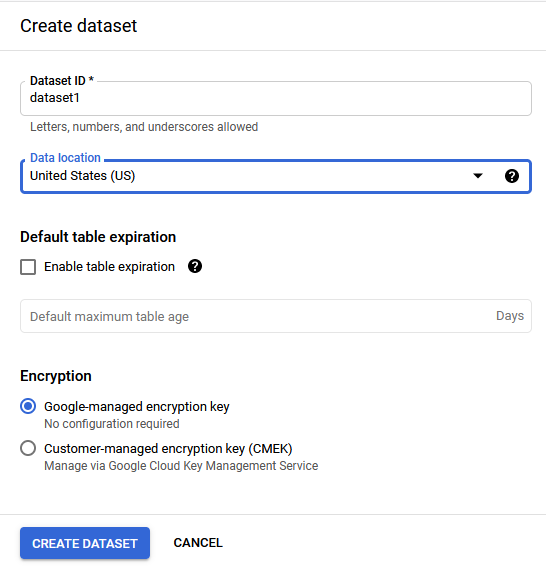Click the Data location floating label
The width and height of the screenshot is (546, 584).
65,158
